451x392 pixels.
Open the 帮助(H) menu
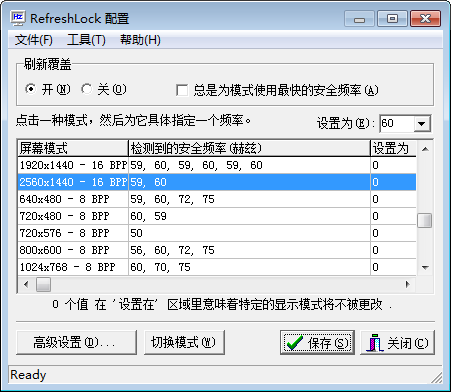[140, 40]
